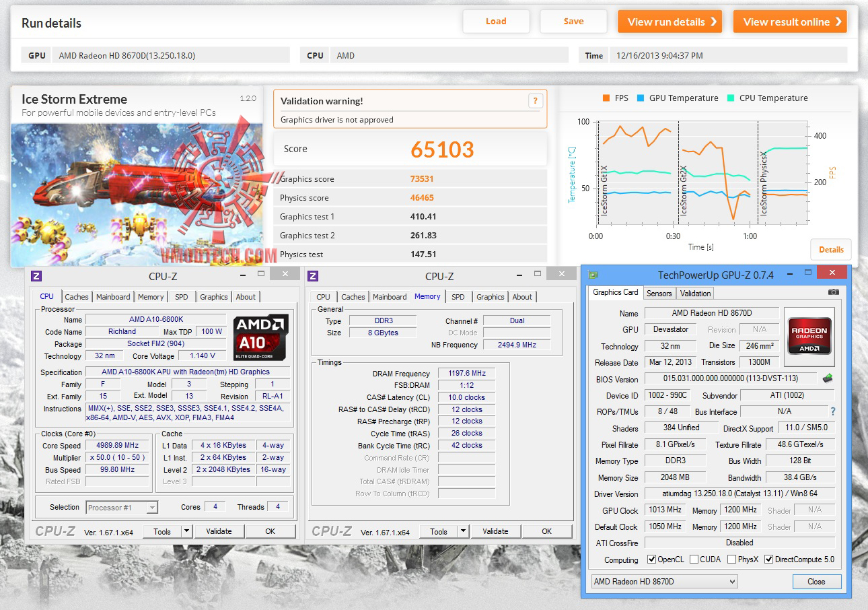Click Tools button in CPU-Z Processor window
The width and height of the screenshot is (868, 610).
pyautogui.click(x=162, y=532)
